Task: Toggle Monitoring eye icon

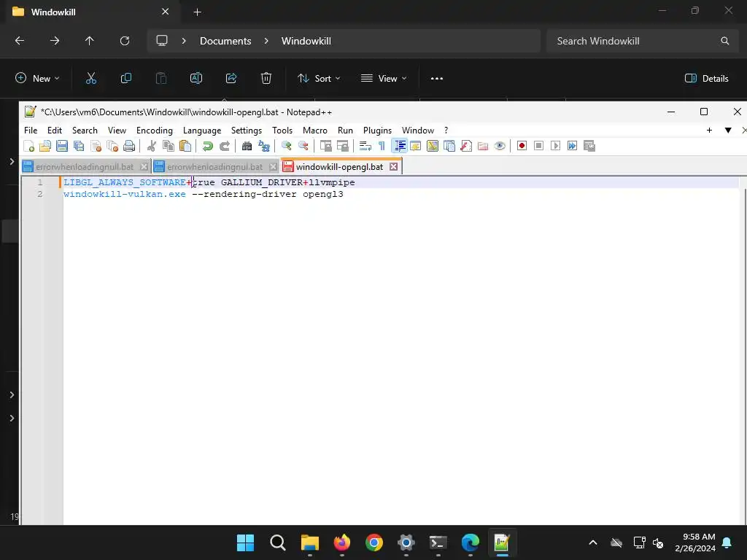Action: click(500, 146)
